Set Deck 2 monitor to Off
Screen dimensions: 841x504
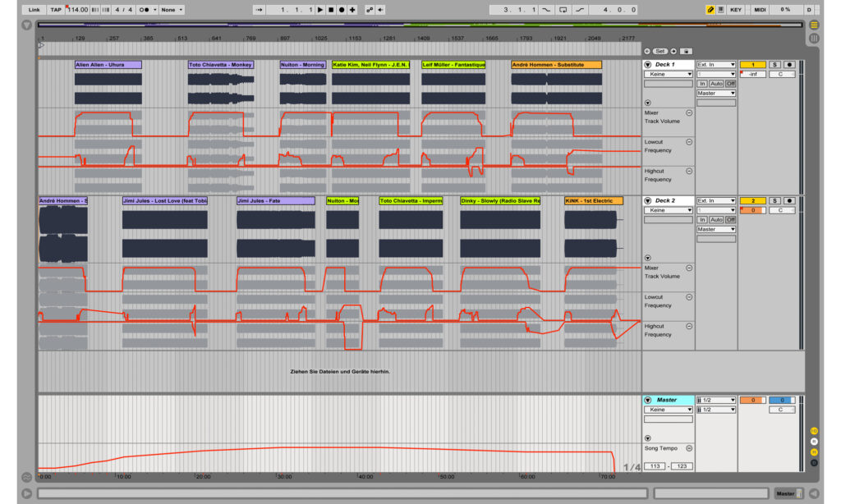730,220
